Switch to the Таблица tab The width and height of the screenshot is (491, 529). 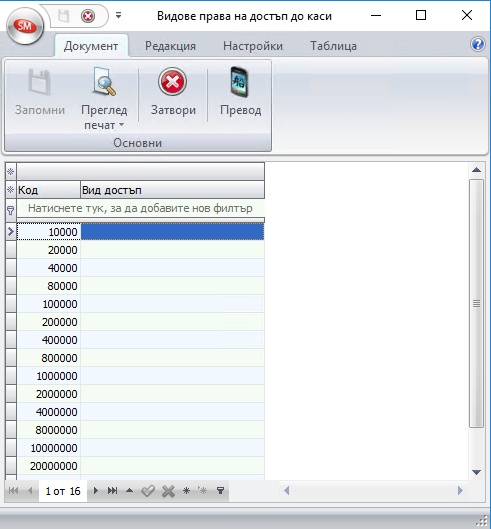333,46
